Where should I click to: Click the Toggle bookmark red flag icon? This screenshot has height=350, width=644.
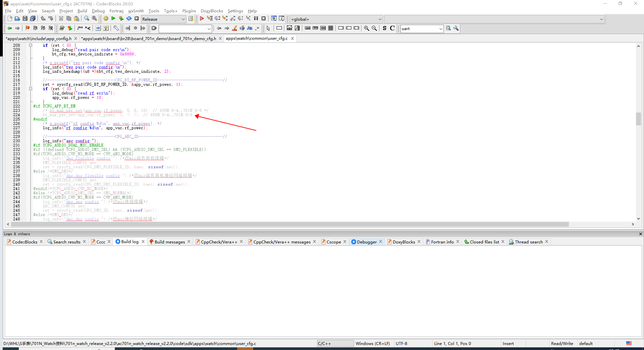tap(27, 28)
